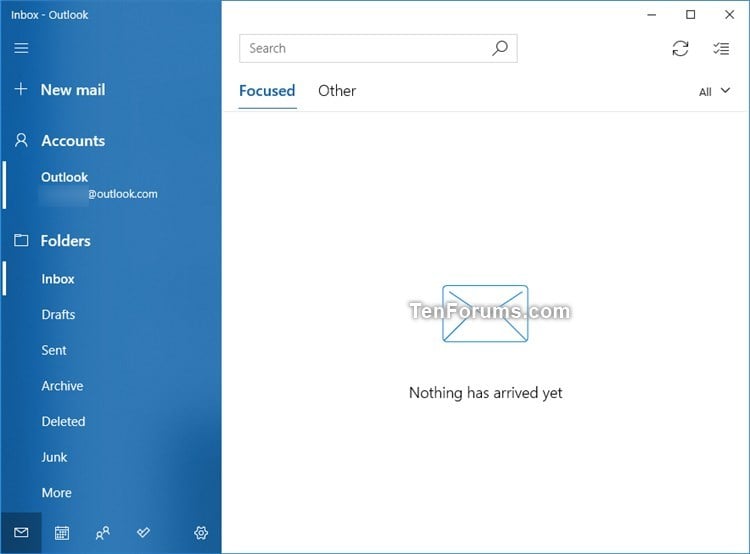Open the Deleted folder
Viewport: 750px width, 554px height.
click(x=63, y=421)
